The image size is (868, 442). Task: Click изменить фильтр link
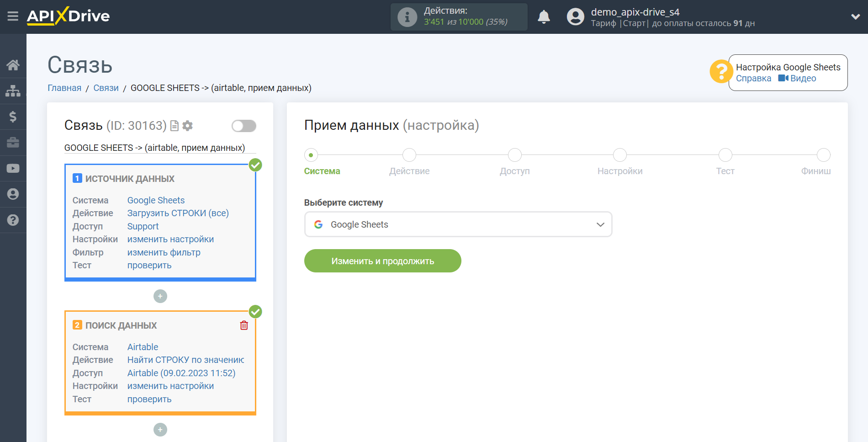click(164, 252)
